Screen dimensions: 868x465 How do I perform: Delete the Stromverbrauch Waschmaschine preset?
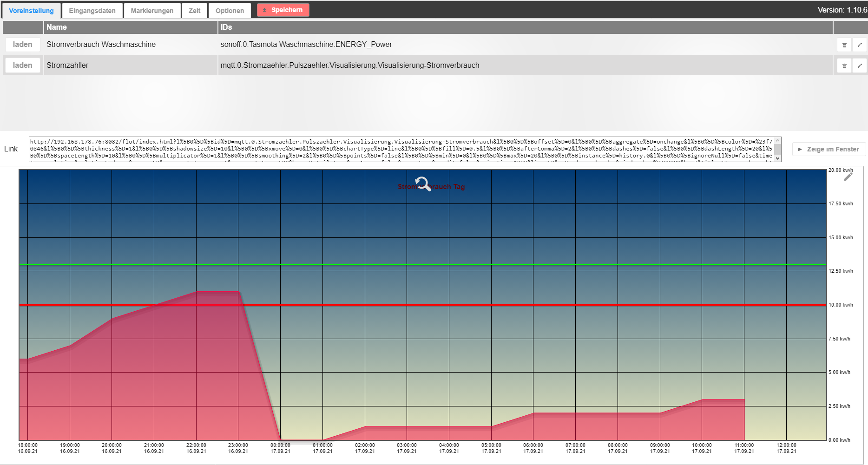tap(844, 45)
